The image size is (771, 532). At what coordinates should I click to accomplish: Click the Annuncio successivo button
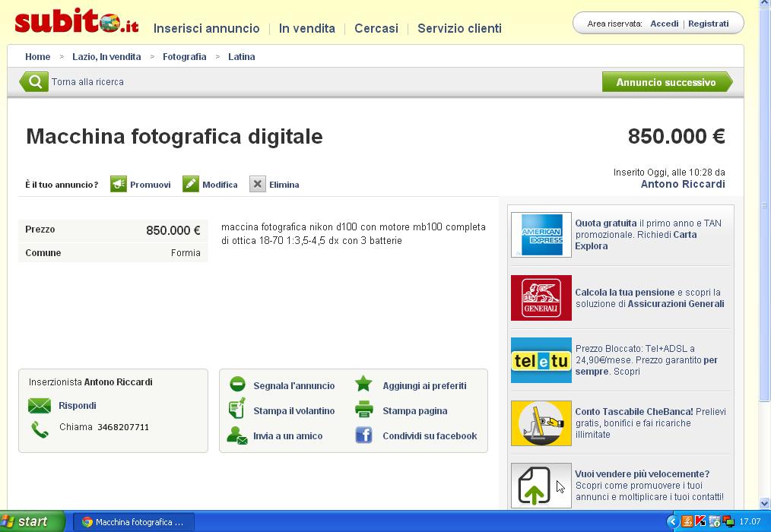[665, 81]
